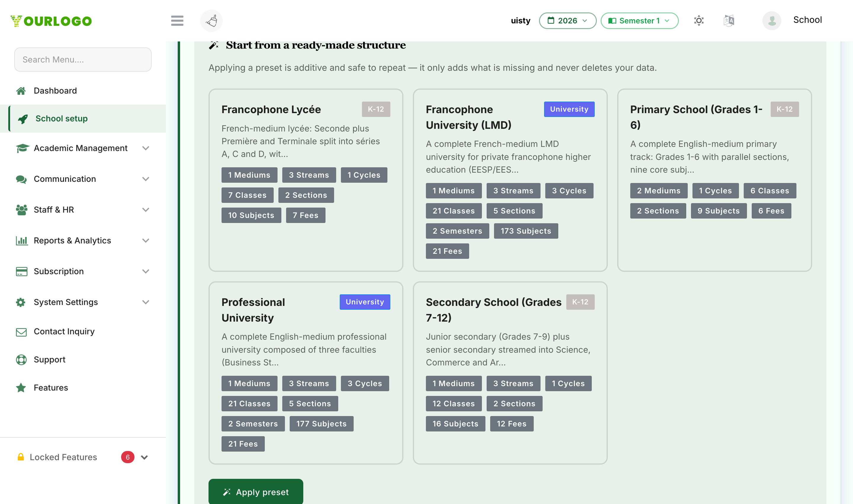Image resolution: width=853 pixels, height=504 pixels.
Task: Click the user avatar icon
Action: (772, 21)
